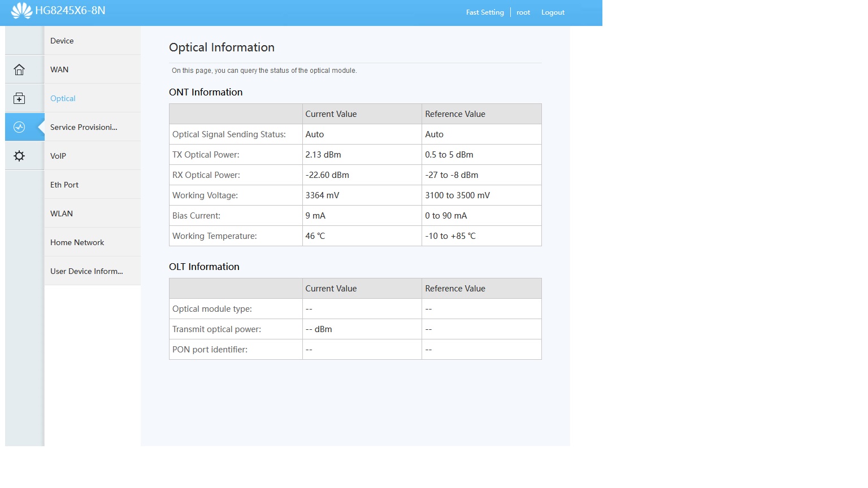
Task: Click the RX Optical Power label
Action: click(206, 175)
